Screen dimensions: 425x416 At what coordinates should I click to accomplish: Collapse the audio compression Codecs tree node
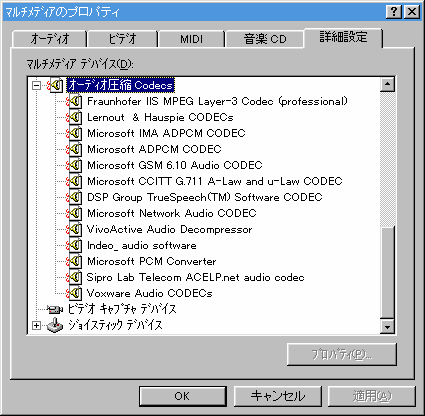click(x=36, y=86)
